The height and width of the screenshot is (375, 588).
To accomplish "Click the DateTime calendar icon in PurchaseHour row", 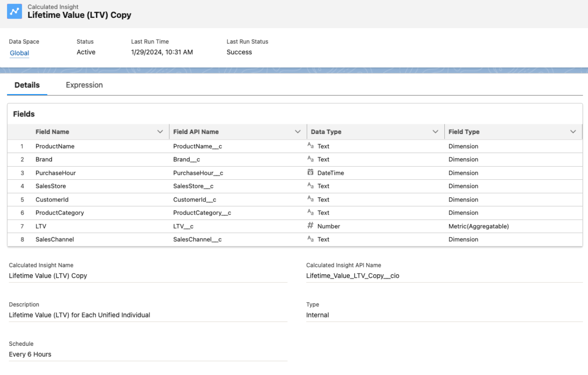I will pyautogui.click(x=310, y=173).
